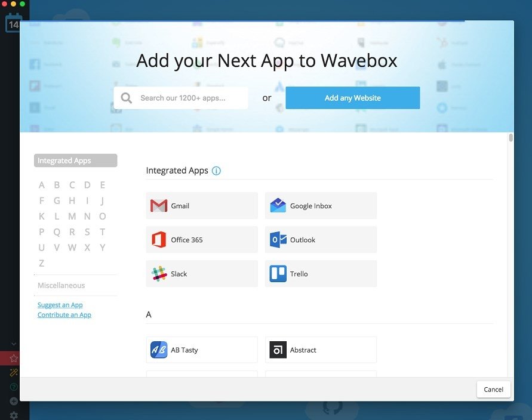532x420 pixels.
Task: Show apps under letter F
Action: (x=42, y=200)
